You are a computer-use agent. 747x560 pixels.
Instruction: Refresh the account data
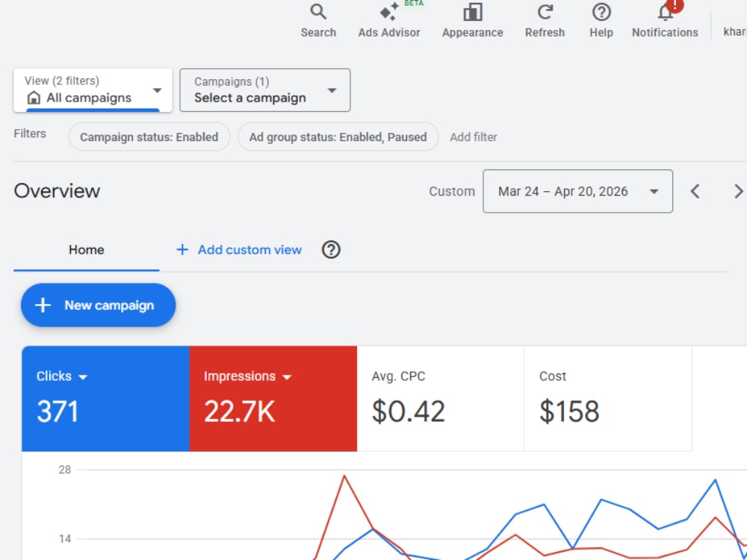pos(545,20)
